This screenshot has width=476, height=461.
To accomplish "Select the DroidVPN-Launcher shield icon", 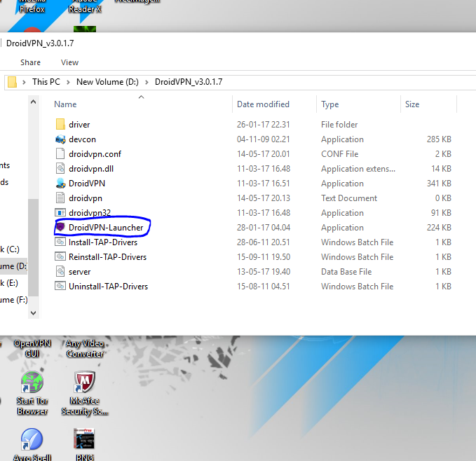I will pyautogui.click(x=60, y=227).
